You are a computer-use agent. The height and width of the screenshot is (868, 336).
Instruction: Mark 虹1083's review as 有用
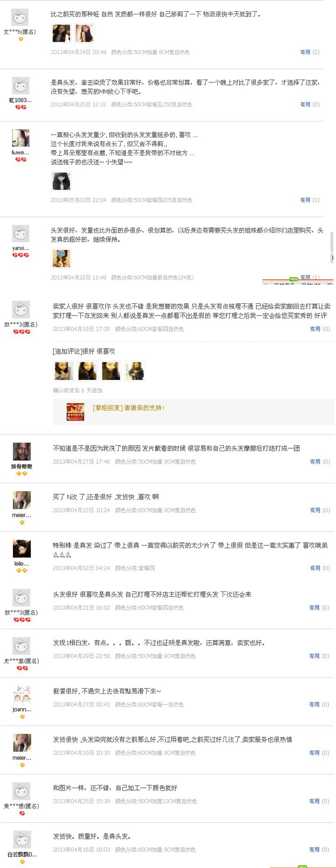click(x=305, y=105)
